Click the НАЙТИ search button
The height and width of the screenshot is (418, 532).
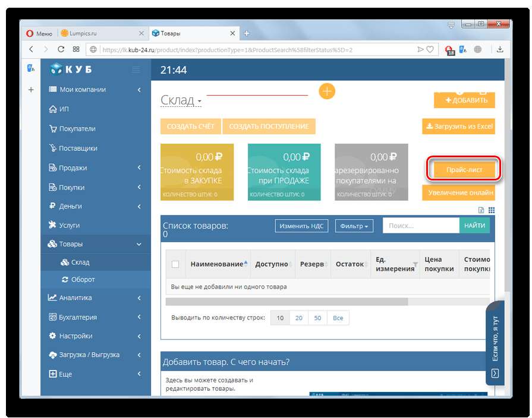click(x=474, y=226)
